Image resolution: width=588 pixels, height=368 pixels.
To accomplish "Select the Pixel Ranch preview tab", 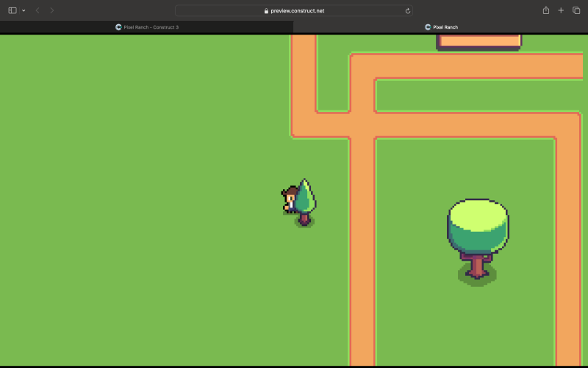I will coord(440,27).
